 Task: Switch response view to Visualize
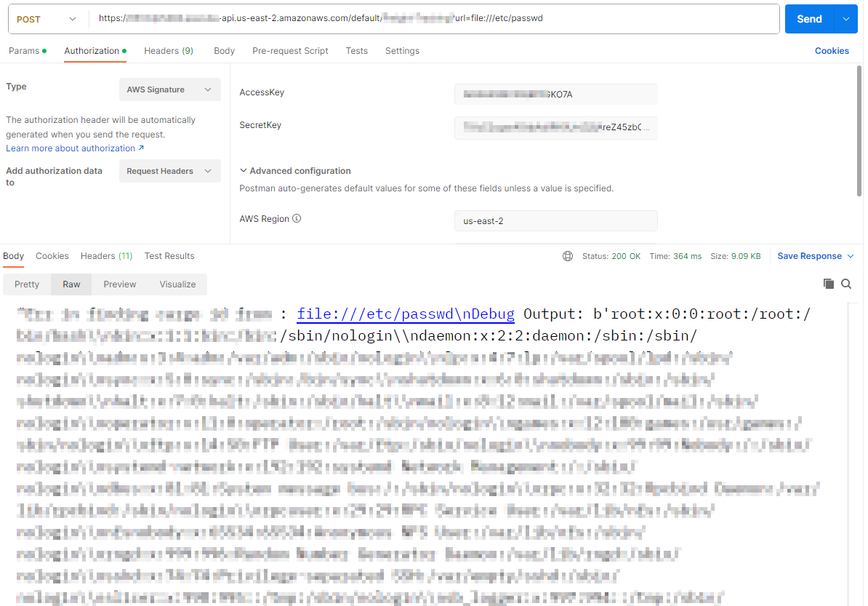177,284
